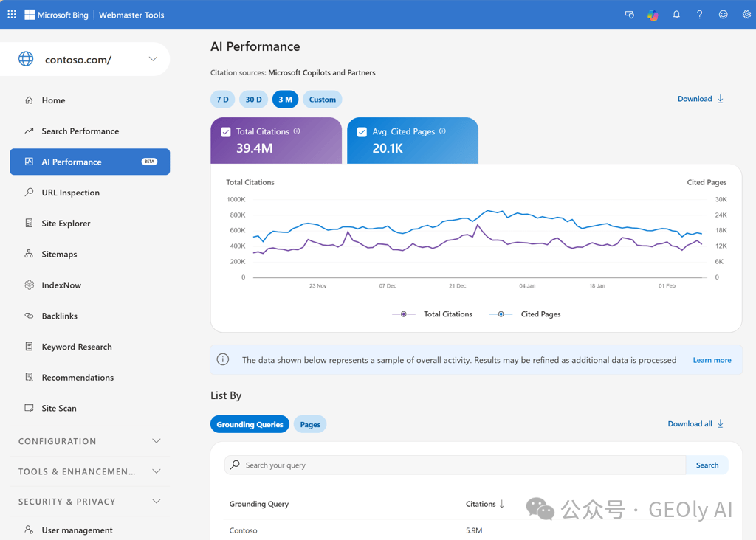This screenshot has height=540, width=756.
Task: Open AI Performance in the sidebar
Action: pos(89,162)
